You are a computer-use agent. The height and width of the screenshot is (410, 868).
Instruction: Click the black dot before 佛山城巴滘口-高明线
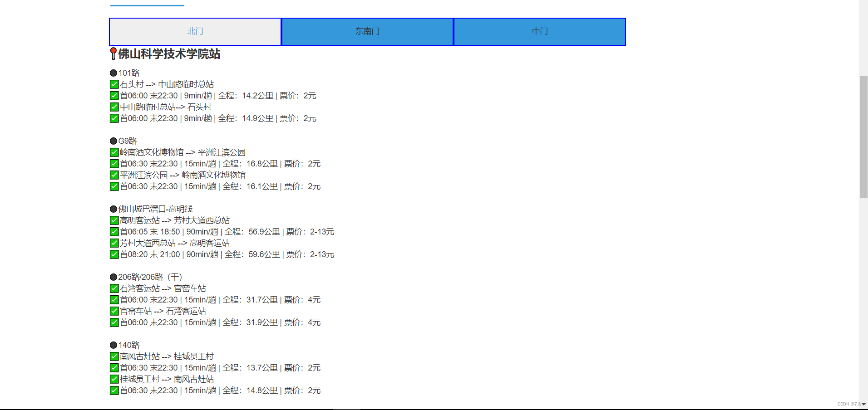[x=113, y=209]
